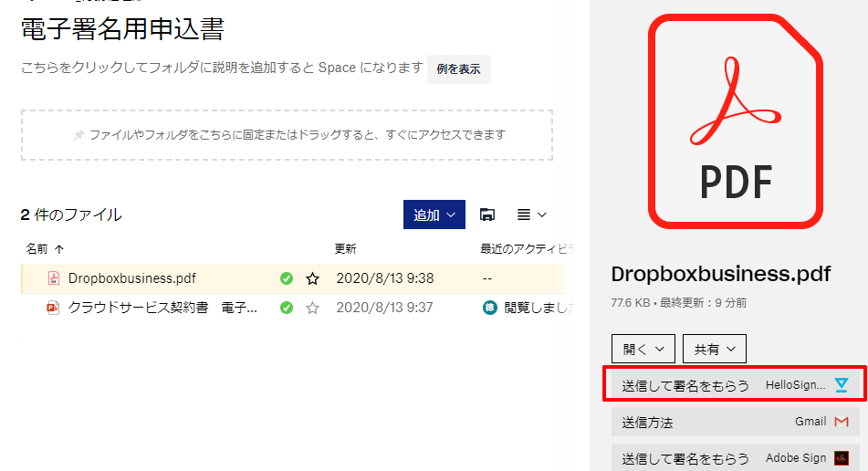Open the list view layout dropdown
Screen dimensions: 868x471
tap(531, 215)
